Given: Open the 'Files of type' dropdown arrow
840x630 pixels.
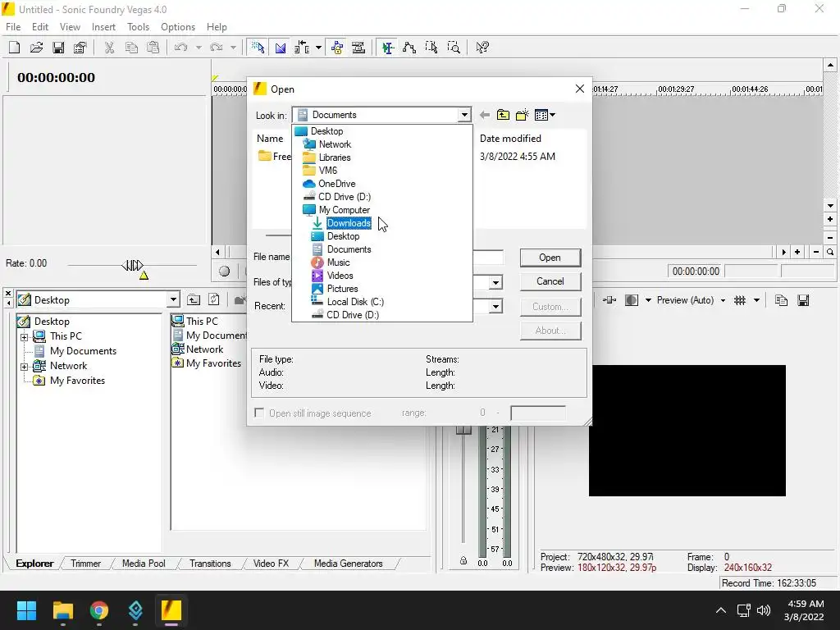Looking at the screenshot, I should (495, 282).
